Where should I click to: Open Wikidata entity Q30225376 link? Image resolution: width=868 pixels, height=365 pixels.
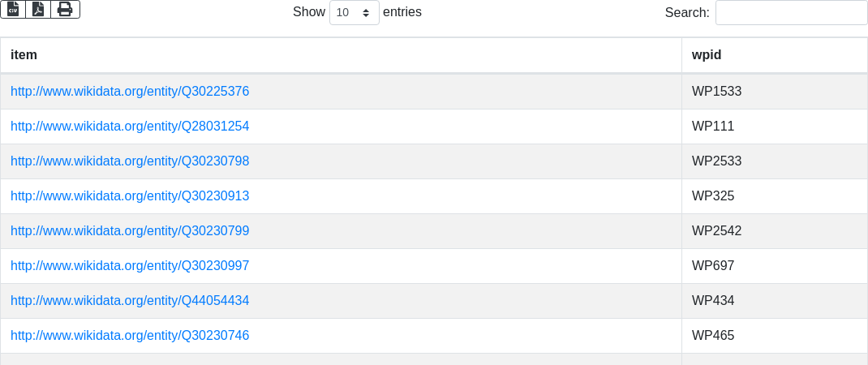130,92
